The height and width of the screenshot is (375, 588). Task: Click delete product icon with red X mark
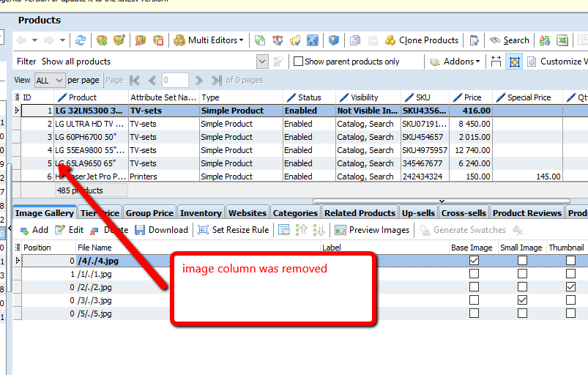click(x=141, y=40)
